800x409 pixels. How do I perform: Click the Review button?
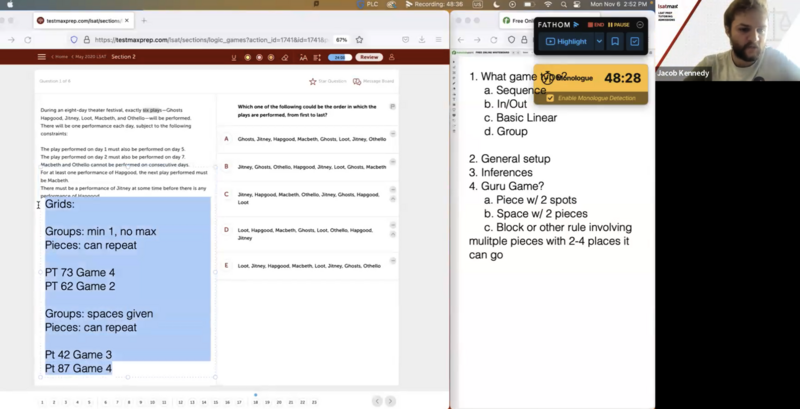click(369, 57)
